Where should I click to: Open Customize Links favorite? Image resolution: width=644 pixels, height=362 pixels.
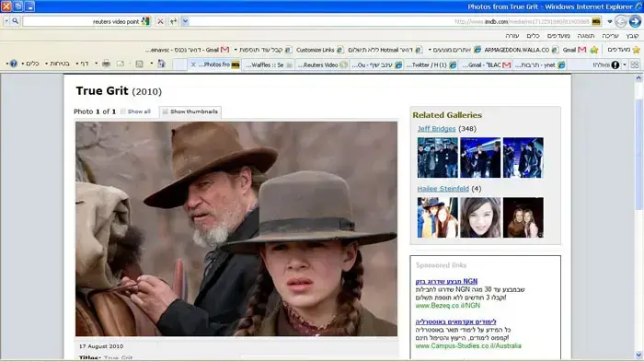pyautogui.click(x=319, y=50)
